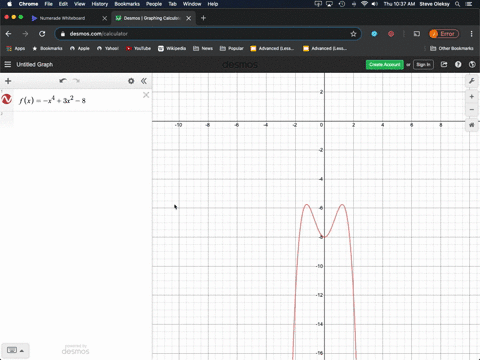The image size is (480, 360).
Task: Go back in browser history
Action: tap(9, 34)
